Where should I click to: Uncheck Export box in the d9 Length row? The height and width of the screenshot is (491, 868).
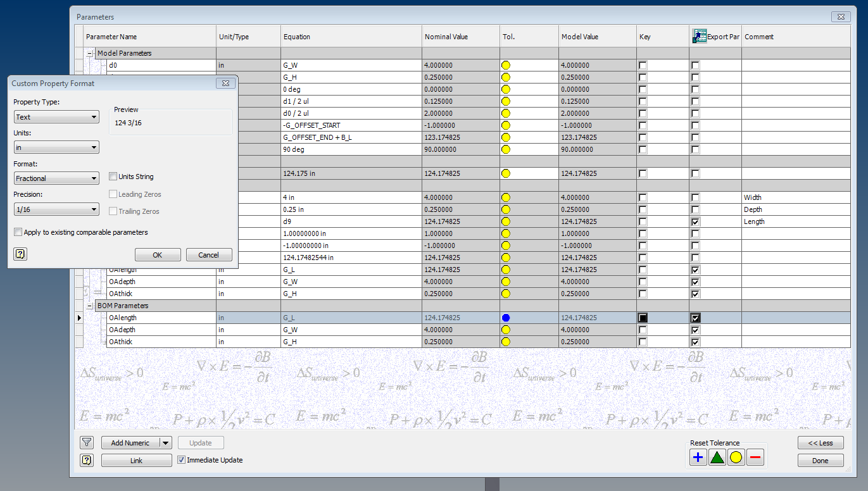tap(695, 221)
